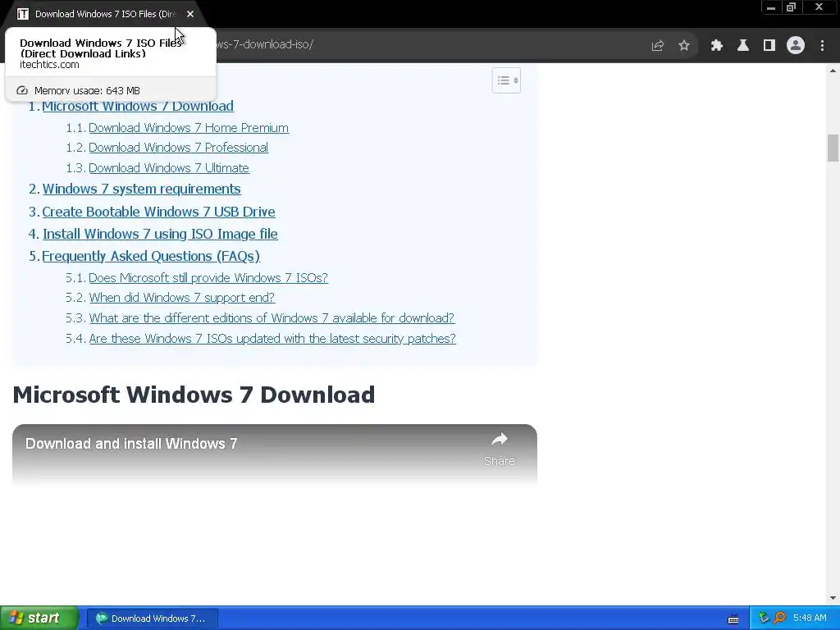
Task: Toggle the browser side panel icon
Action: [769, 46]
